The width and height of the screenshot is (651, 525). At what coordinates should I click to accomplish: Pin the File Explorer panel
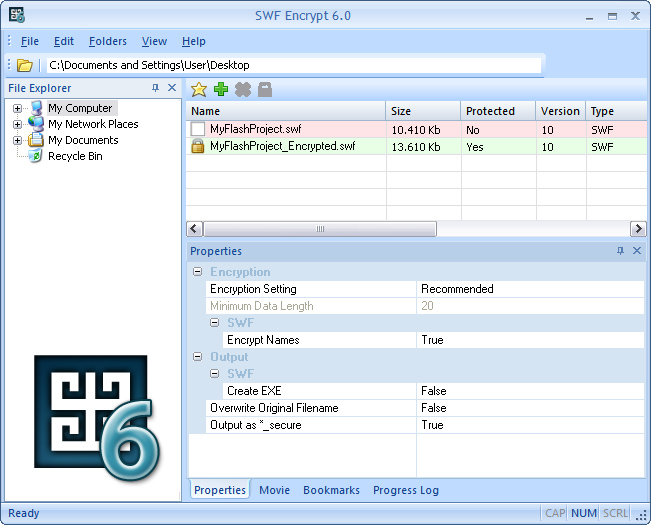pos(155,88)
